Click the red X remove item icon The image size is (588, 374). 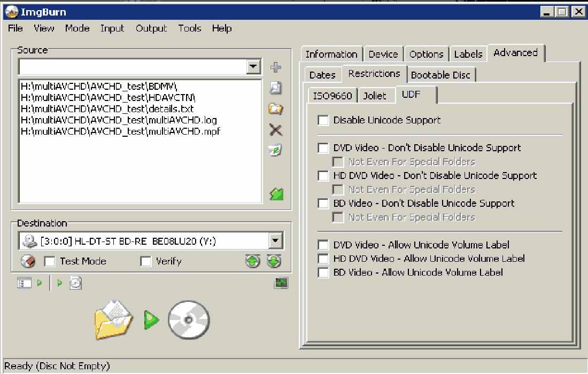click(x=276, y=130)
